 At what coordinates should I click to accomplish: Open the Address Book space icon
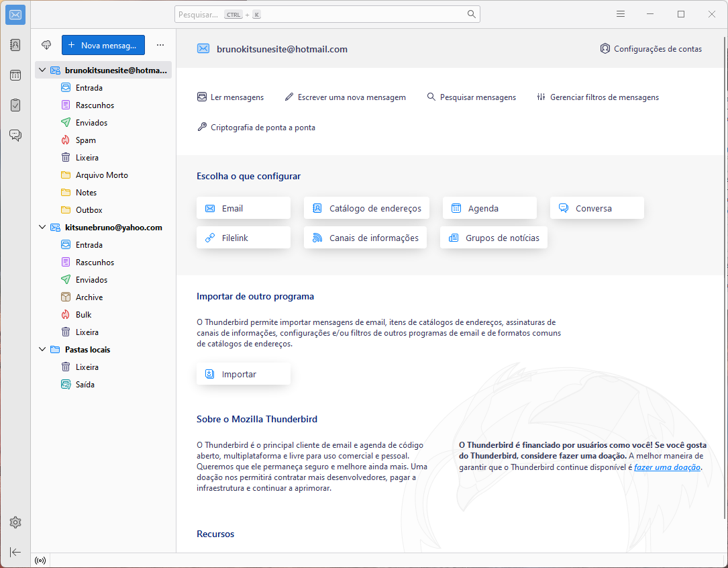pos(15,45)
